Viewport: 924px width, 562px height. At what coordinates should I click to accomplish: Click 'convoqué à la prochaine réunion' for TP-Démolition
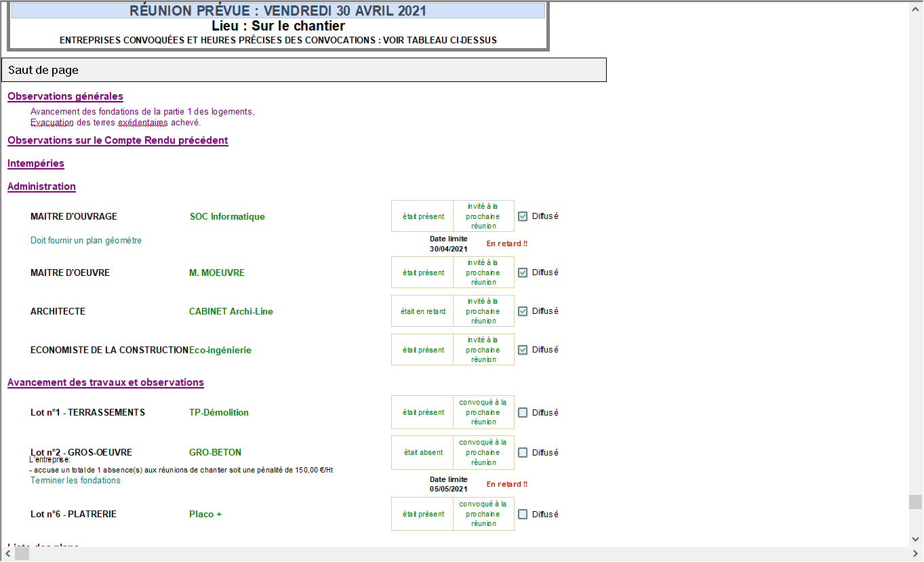tap(483, 412)
